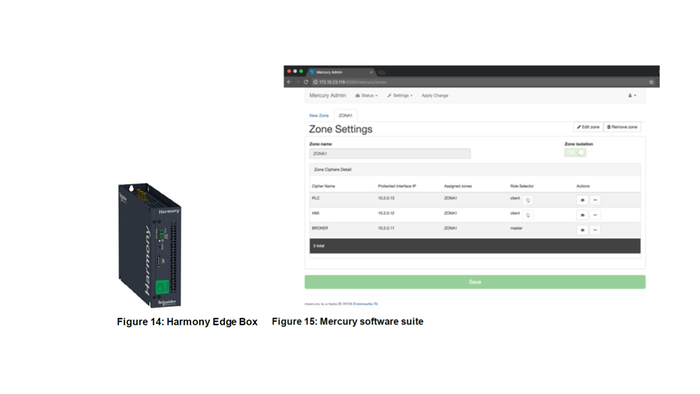Bookmark the page with star icon

[x=651, y=82]
